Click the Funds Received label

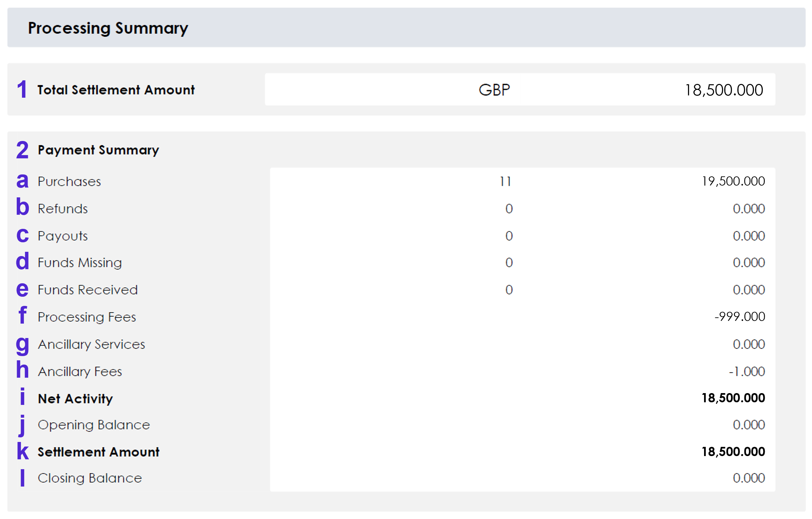(88, 290)
